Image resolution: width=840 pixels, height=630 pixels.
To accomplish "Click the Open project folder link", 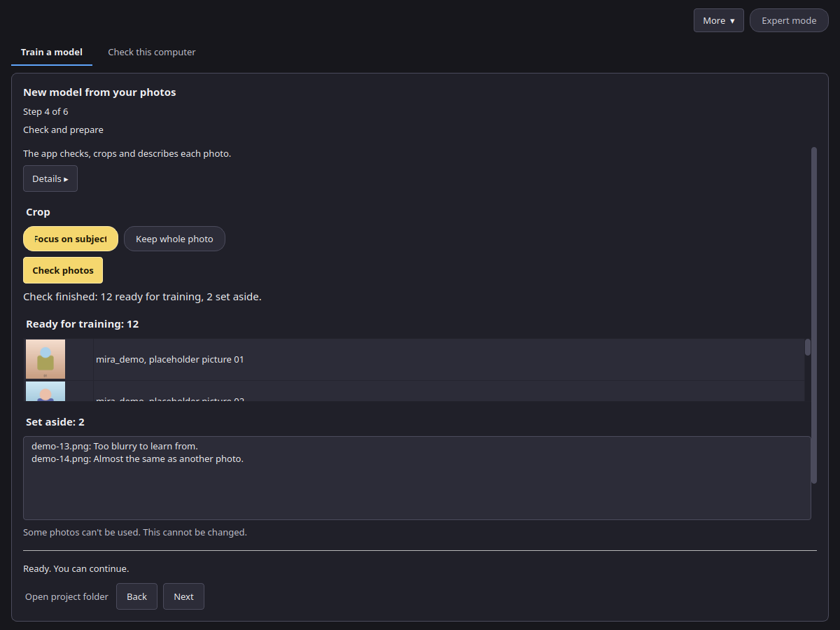I will click(x=66, y=596).
